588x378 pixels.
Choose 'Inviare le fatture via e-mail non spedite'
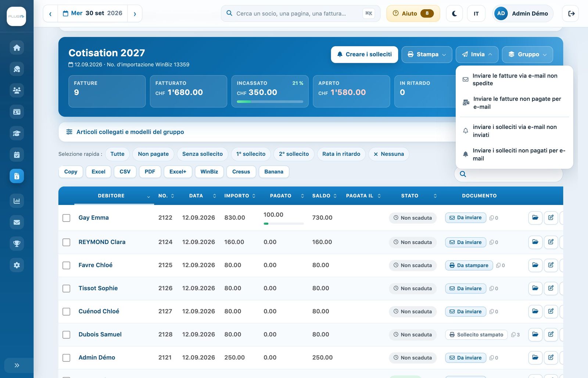pos(514,80)
